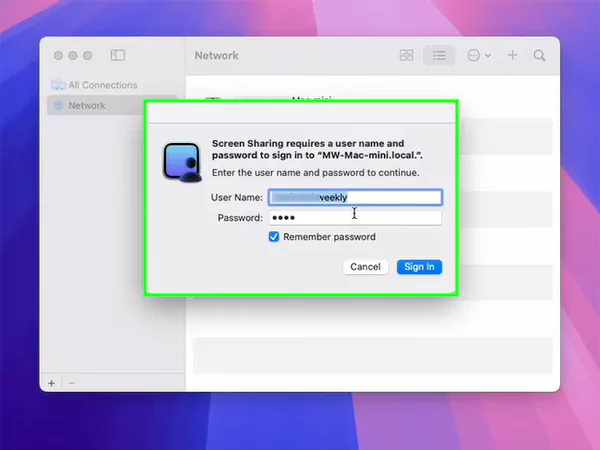Select All Connections in sidebar
This screenshot has height=450, width=600.
point(94,85)
